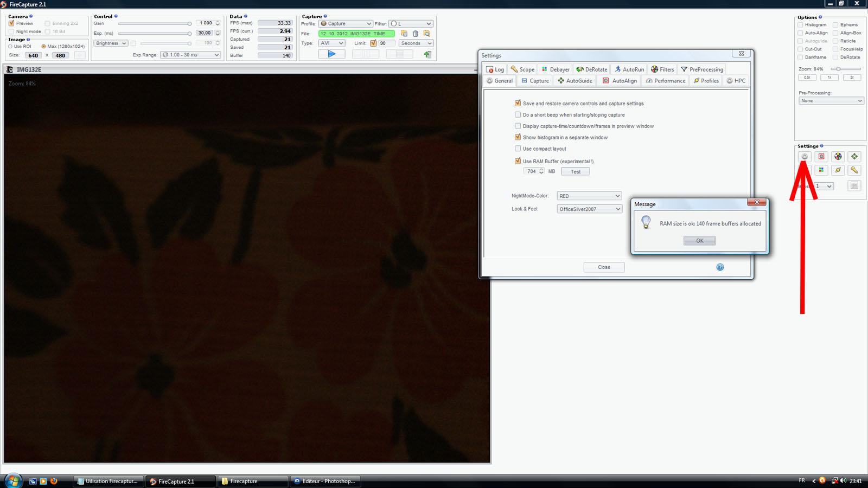Uncheck Save and restore camera controls setting
This screenshot has height=488, width=868.
click(518, 103)
